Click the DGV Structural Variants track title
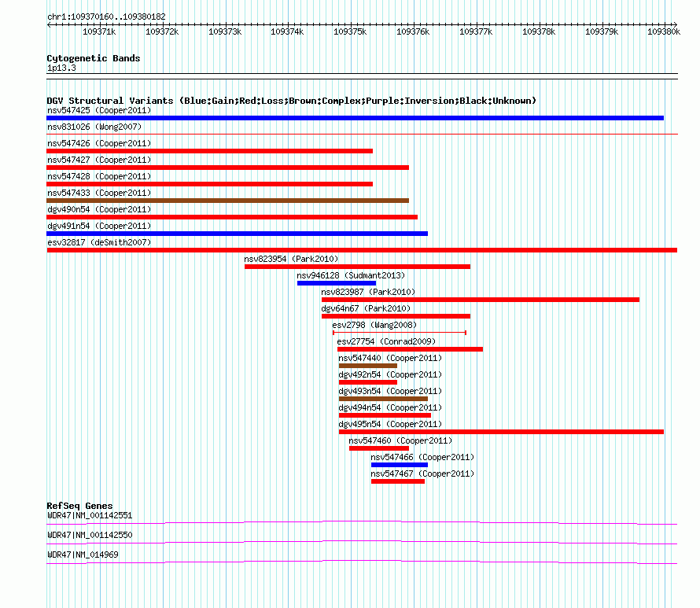The image size is (700, 608). pyautogui.click(x=291, y=101)
